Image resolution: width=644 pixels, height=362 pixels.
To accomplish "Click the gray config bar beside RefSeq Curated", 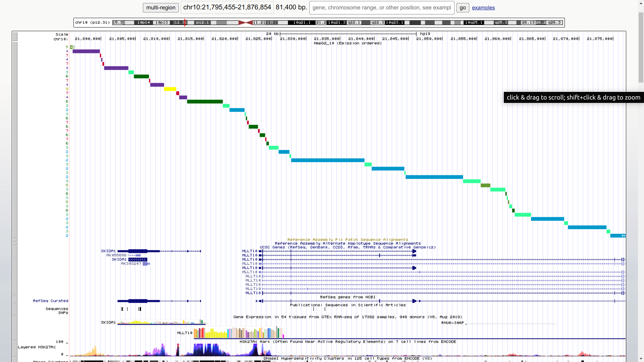I will click(15, 299).
